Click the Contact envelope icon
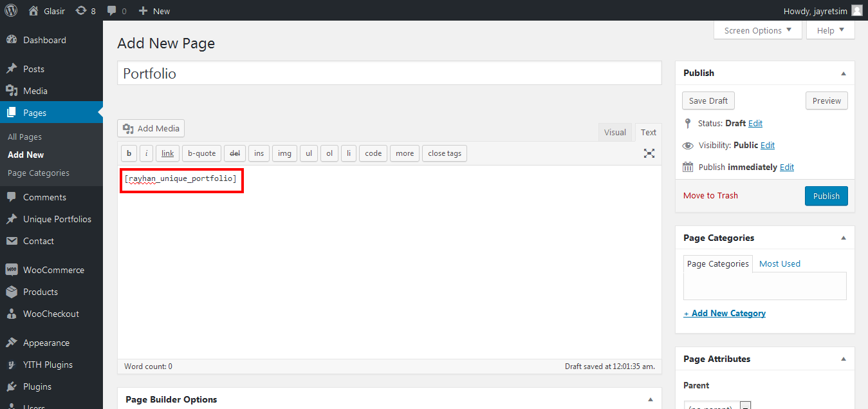868x409 pixels. click(x=12, y=241)
